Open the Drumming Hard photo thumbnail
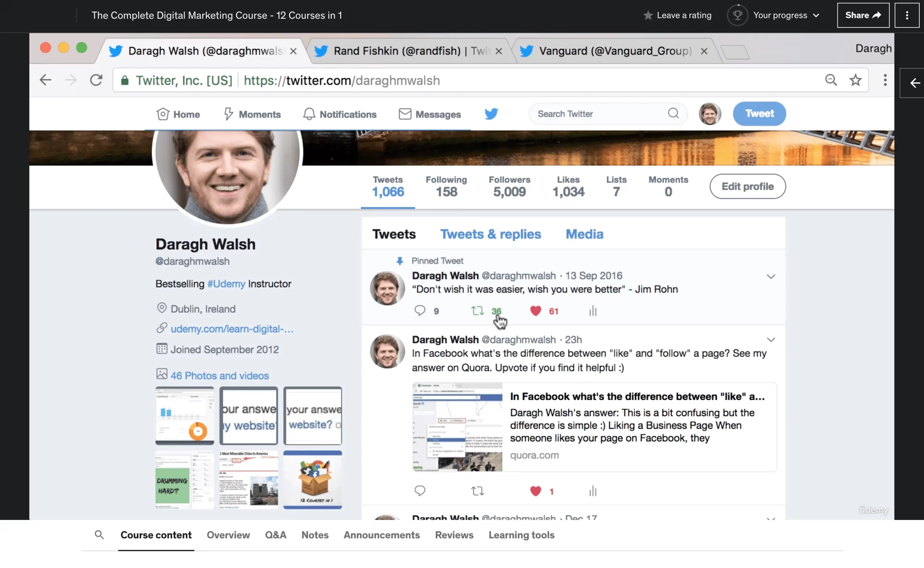 pyautogui.click(x=184, y=479)
